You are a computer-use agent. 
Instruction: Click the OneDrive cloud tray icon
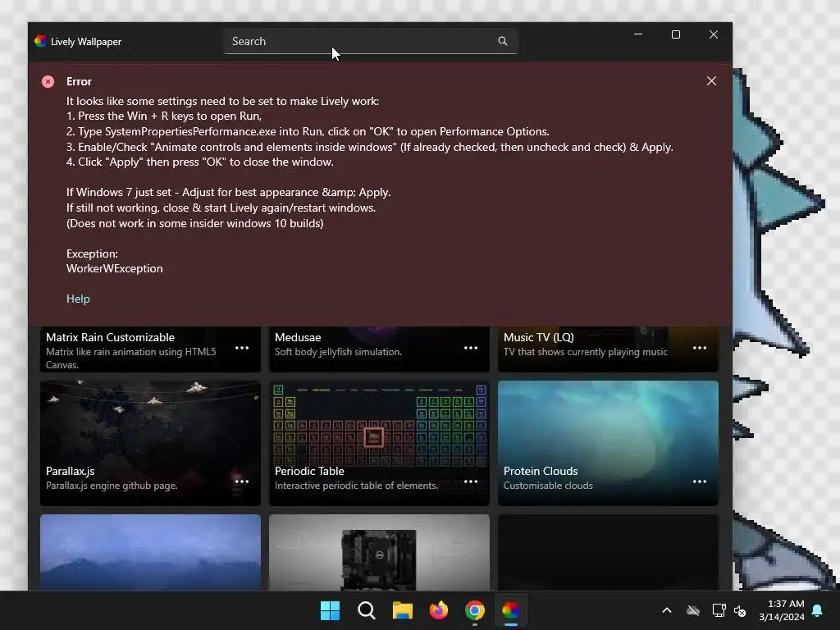pos(693,610)
